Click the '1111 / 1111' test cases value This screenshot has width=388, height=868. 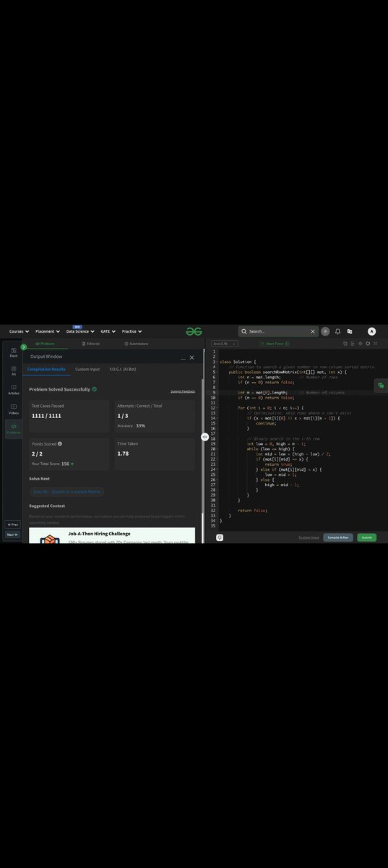(x=46, y=417)
